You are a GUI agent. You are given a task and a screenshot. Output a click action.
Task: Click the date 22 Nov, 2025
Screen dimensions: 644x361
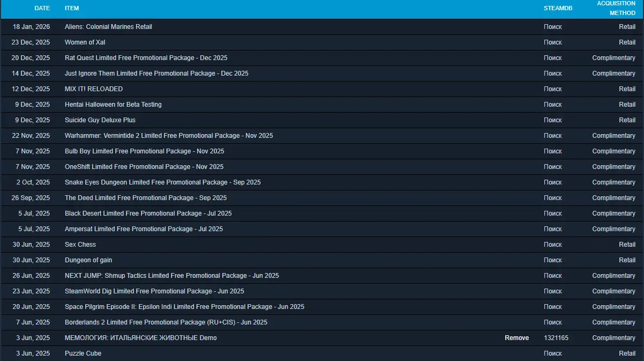tap(31, 136)
